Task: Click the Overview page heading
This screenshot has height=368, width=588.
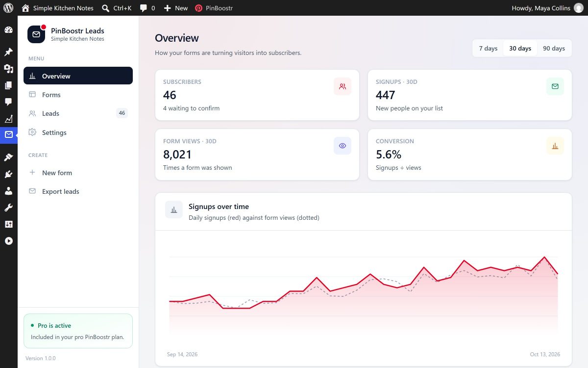Action: click(x=177, y=38)
